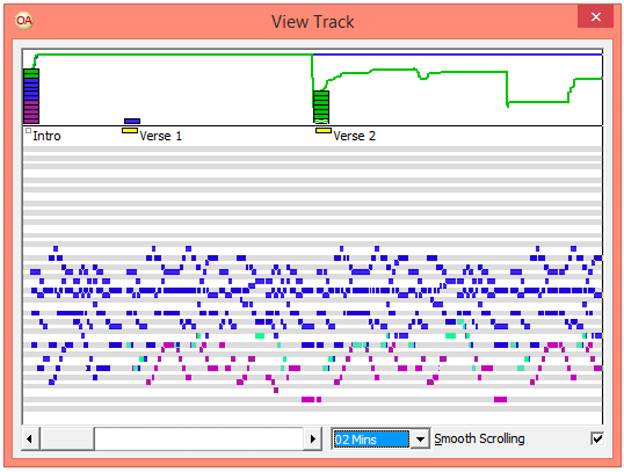Click the Verse 2 label text
This screenshot has height=472, width=624.
[354, 135]
